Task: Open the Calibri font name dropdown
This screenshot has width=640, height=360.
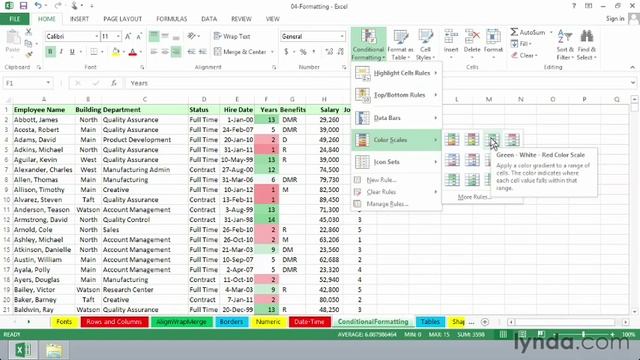Action: (96, 36)
